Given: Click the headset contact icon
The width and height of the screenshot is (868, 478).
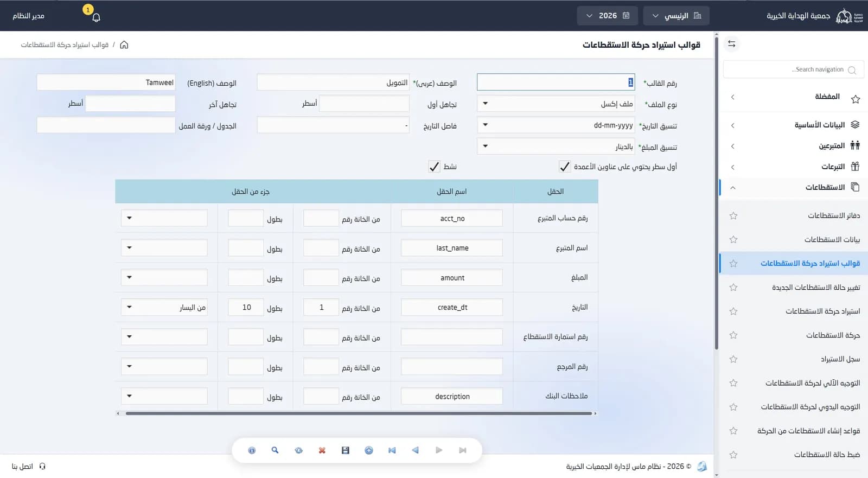Looking at the screenshot, I should tap(42, 466).
